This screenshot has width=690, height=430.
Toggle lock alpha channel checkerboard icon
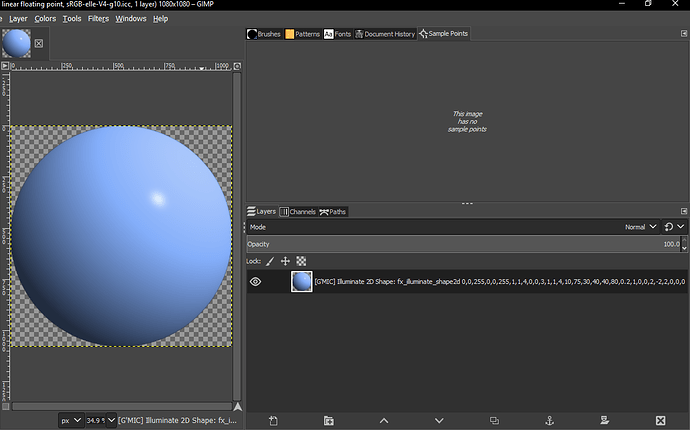click(300, 260)
